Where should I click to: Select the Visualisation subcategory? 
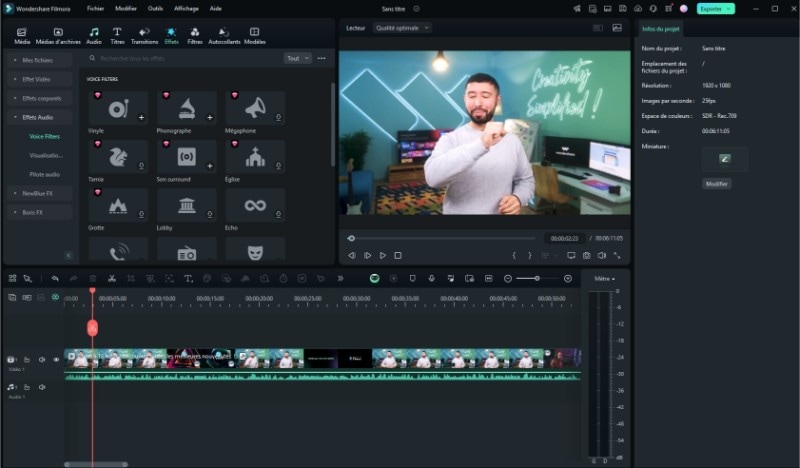click(46, 155)
